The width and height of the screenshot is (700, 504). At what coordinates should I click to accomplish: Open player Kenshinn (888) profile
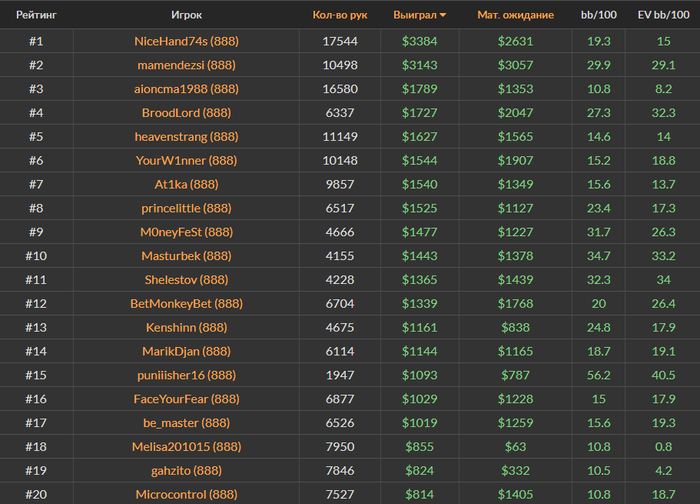tap(187, 328)
